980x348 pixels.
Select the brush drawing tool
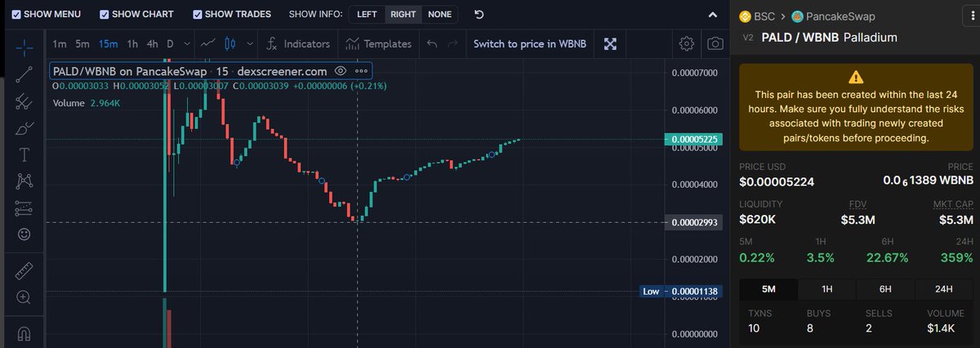pyautogui.click(x=24, y=128)
